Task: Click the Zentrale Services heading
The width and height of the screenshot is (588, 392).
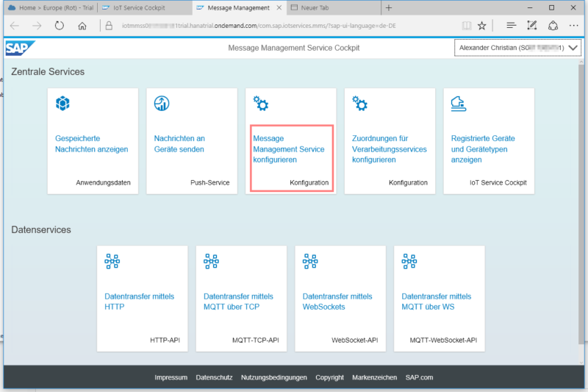Action: point(48,71)
